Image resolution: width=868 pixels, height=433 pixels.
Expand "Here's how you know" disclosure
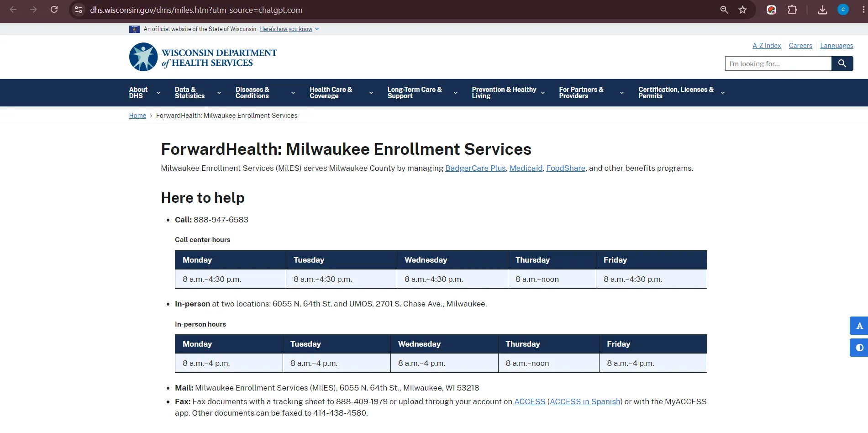click(x=289, y=29)
